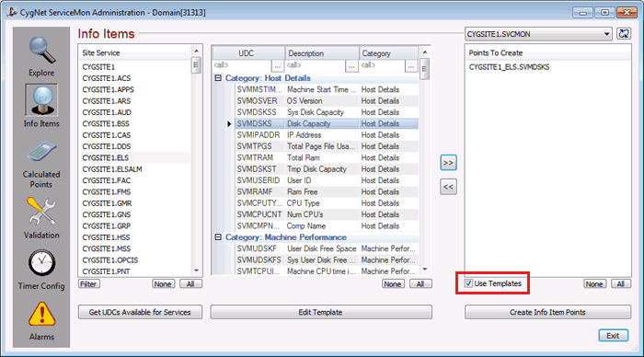This screenshot has width=644, height=357.
Task: Click All button under Points To Create
Action: point(621,284)
